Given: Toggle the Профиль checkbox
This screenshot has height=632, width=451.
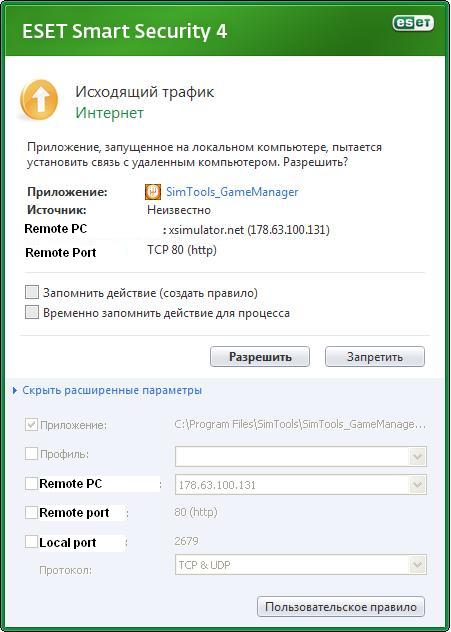Looking at the screenshot, I should [x=31, y=454].
